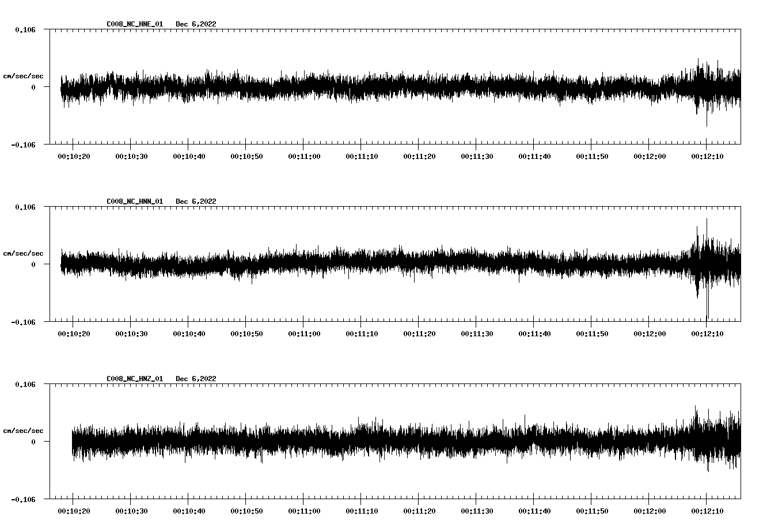Click the 00:11:00 mark under the HNN trace
782x532 pixels.
pos(305,333)
